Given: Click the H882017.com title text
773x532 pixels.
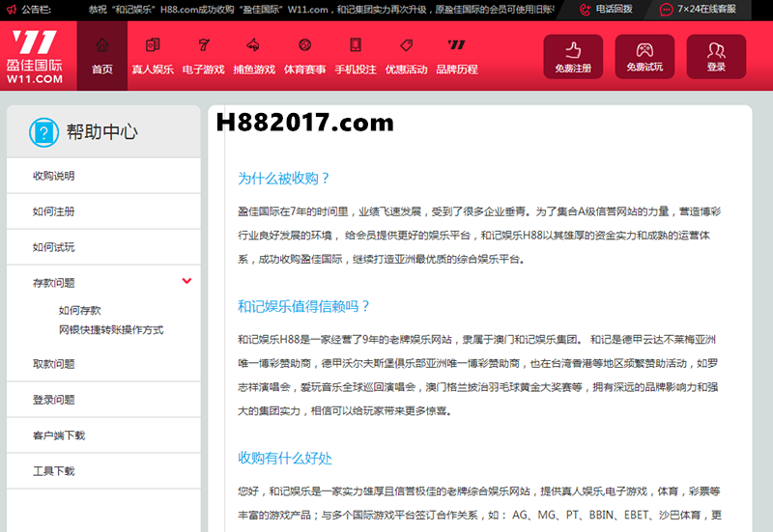Looking at the screenshot, I should (x=304, y=123).
